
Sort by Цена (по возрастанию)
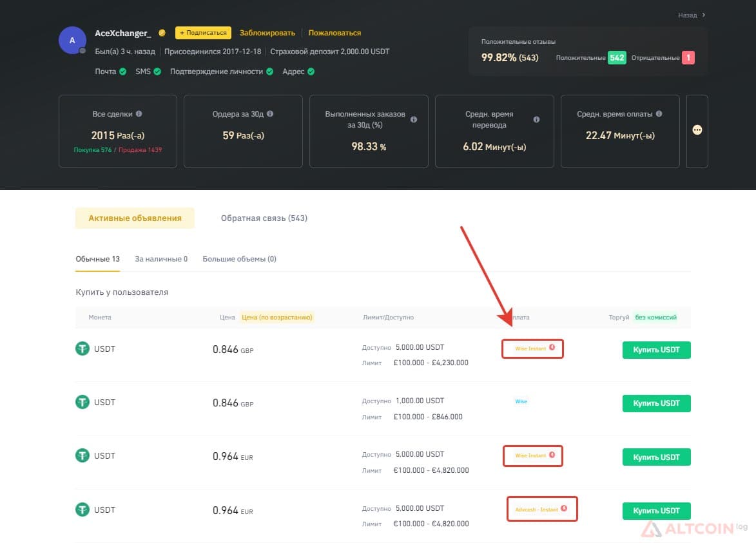point(277,317)
